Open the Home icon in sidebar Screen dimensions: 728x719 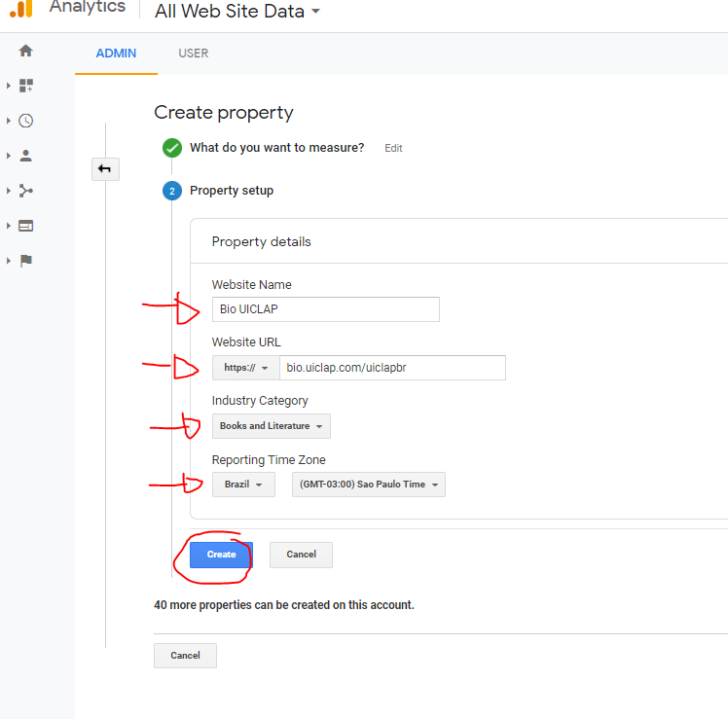pos(26,51)
